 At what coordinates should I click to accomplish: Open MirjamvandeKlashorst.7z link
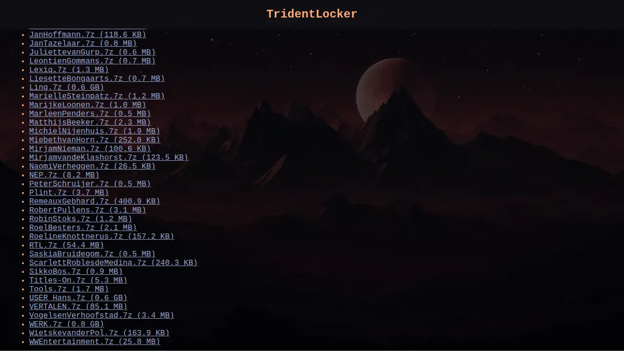click(x=109, y=158)
